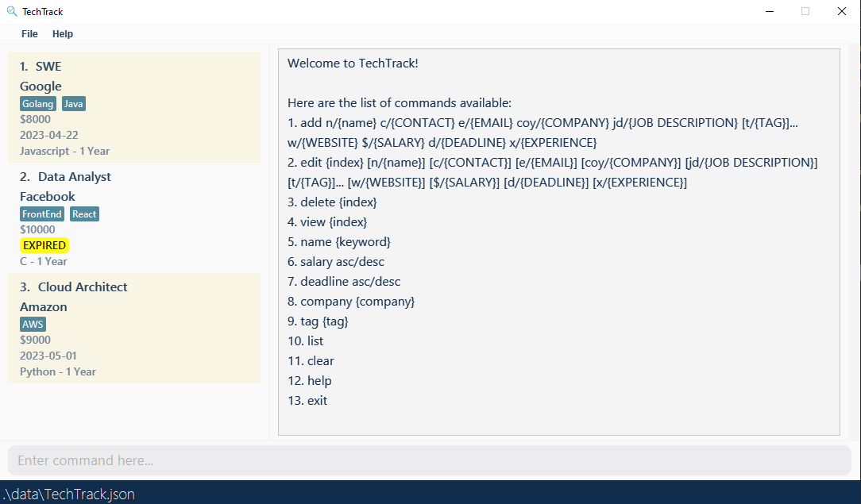Click the '12. help' line
The image size is (861, 504).
pos(310,381)
